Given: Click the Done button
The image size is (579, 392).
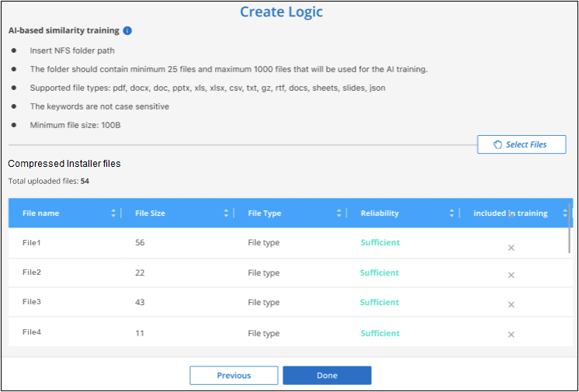Looking at the screenshot, I should click(328, 376).
